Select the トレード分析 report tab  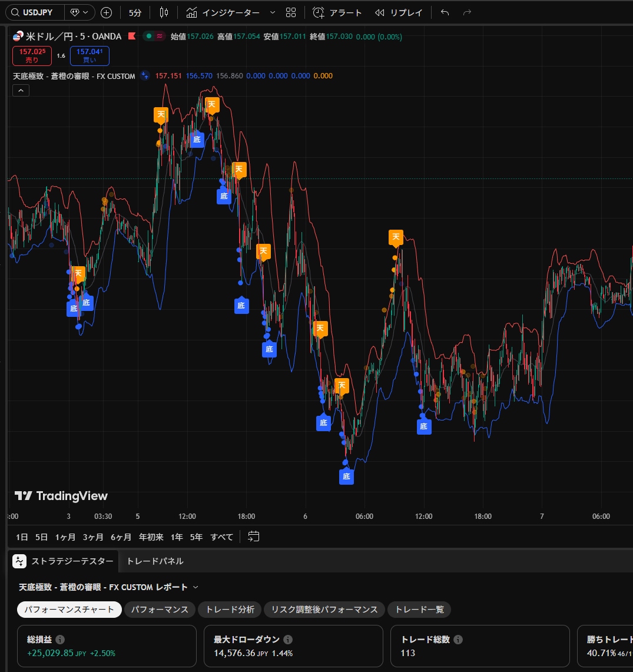click(230, 610)
